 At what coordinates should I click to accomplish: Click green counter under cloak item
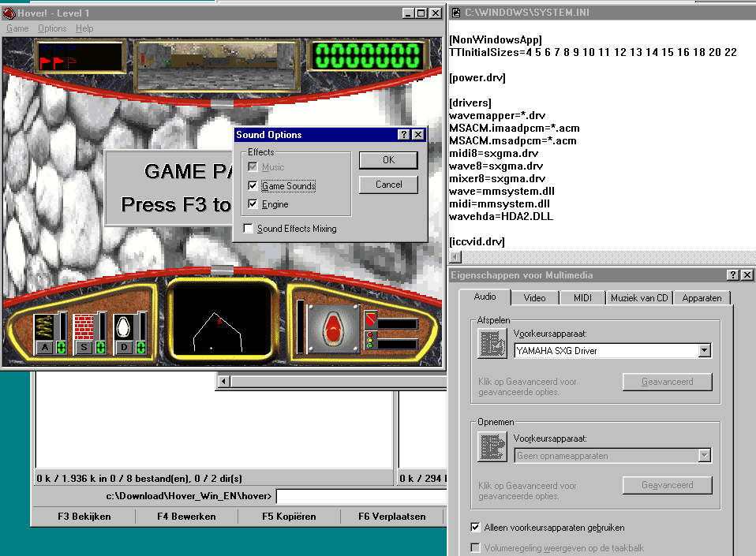click(140, 347)
